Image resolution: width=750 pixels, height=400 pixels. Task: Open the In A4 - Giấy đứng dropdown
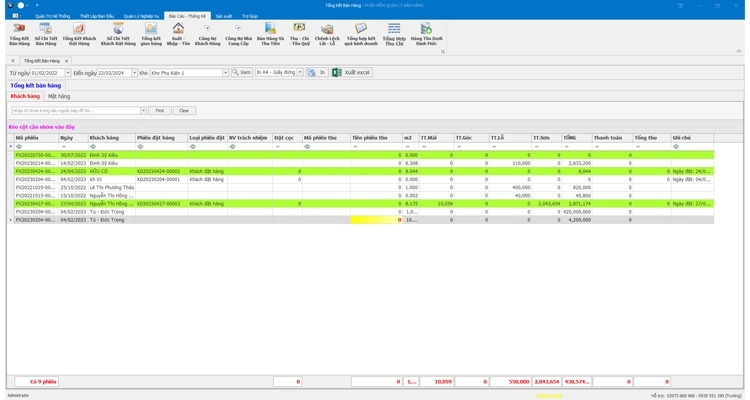(x=299, y=73)
